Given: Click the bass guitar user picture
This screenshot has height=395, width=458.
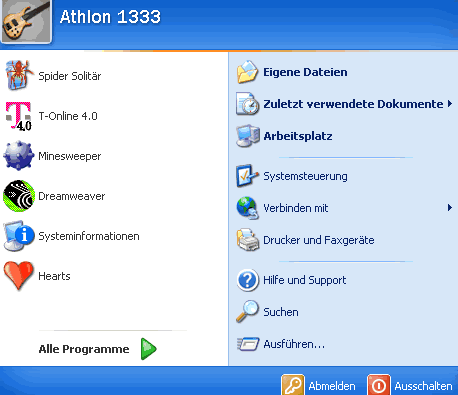Looking at the screenshot, I should click(26, 21).
